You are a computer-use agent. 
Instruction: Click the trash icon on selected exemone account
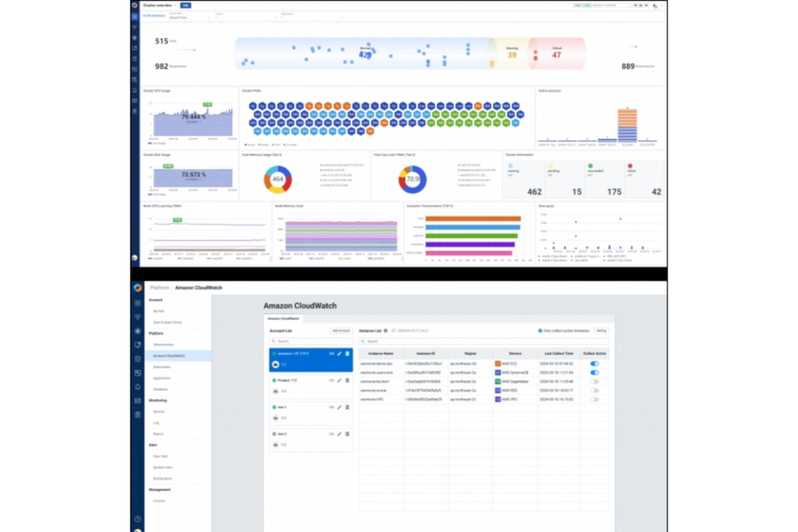[x=347, y=354]
